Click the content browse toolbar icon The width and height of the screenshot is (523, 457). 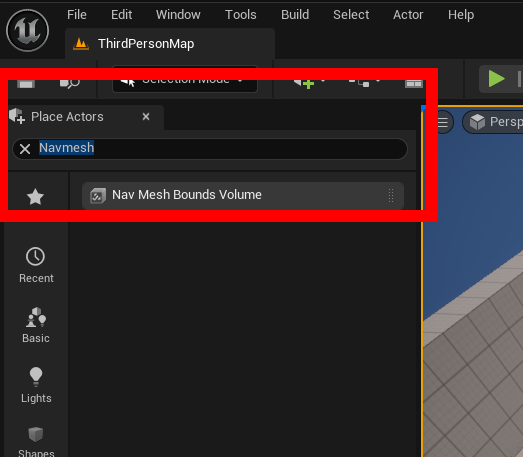point(69,83)
